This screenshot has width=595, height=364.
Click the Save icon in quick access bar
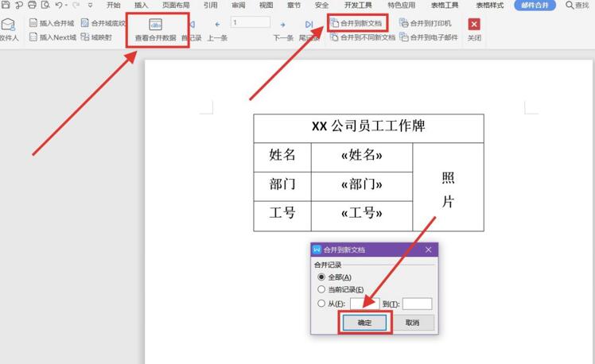[x=6, y=5]
